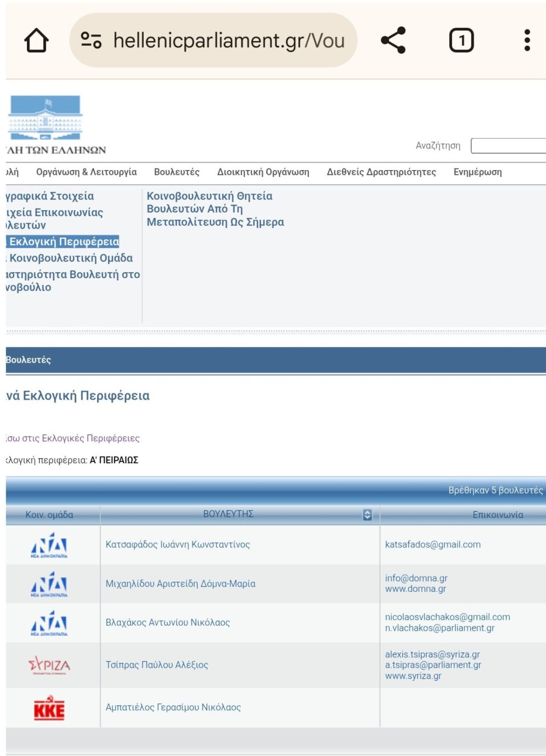Open Τσίπρας Παύλου Αλέξιος profile
This screenshot has height=756, width=546.
coord(157,665)
